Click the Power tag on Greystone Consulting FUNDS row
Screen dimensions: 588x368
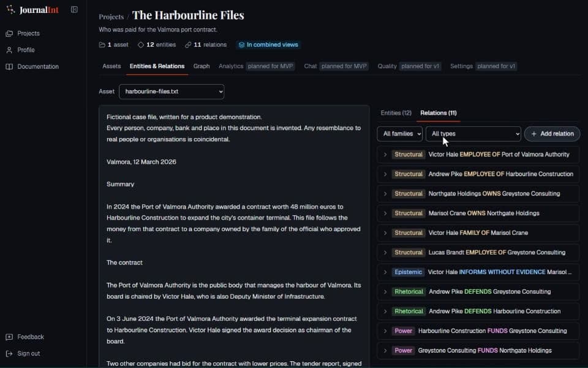(x=403, y=350)
